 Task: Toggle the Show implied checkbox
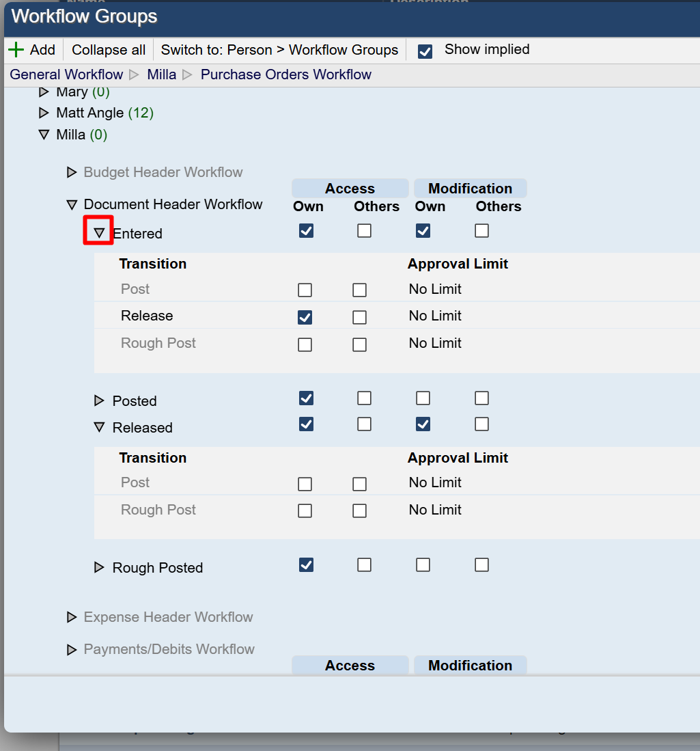coord(425,51)
